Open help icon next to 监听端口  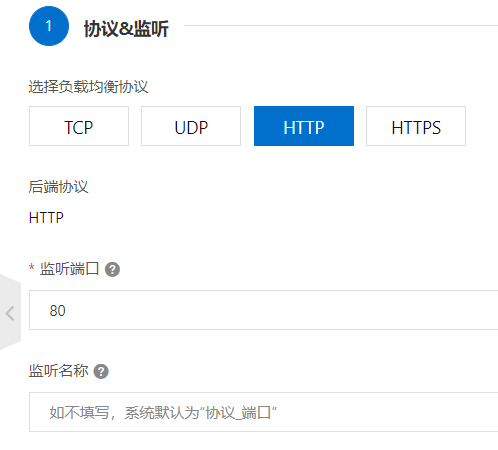(x=112, y=269)
